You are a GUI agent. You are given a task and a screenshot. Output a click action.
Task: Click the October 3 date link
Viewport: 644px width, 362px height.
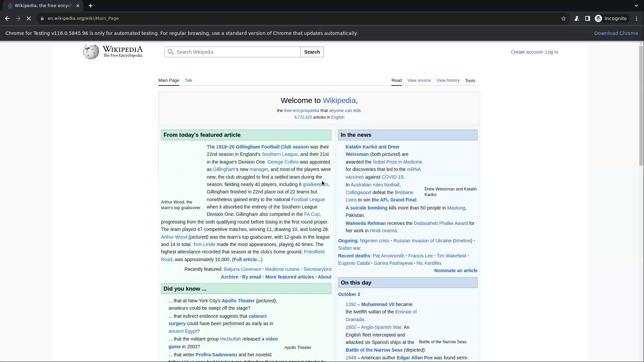tap(349, 294)
